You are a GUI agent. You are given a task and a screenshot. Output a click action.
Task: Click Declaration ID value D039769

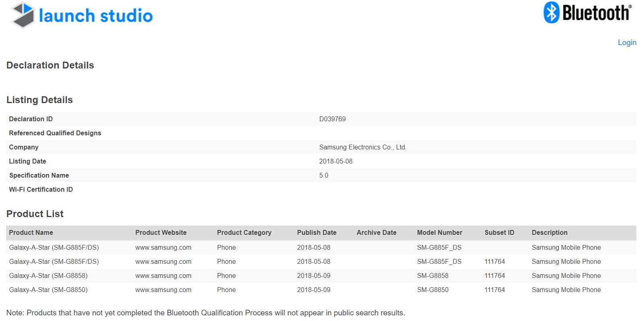332,119
